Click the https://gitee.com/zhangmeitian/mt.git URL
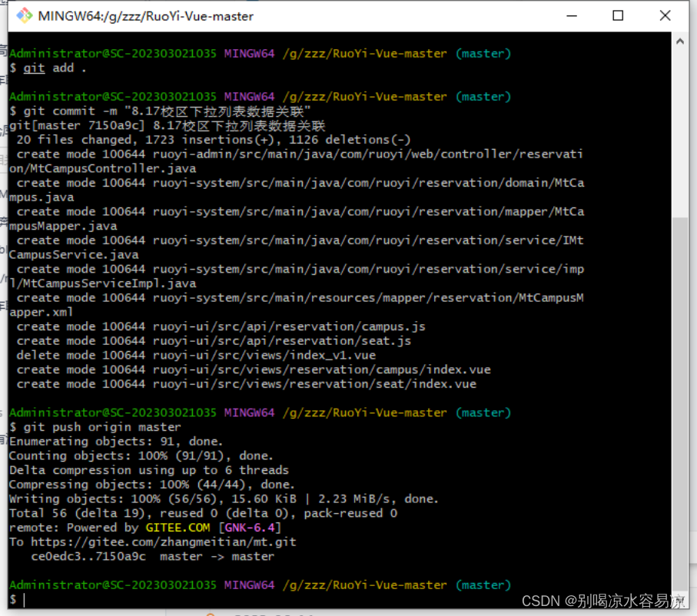697x616 pixels. point(163,542)
